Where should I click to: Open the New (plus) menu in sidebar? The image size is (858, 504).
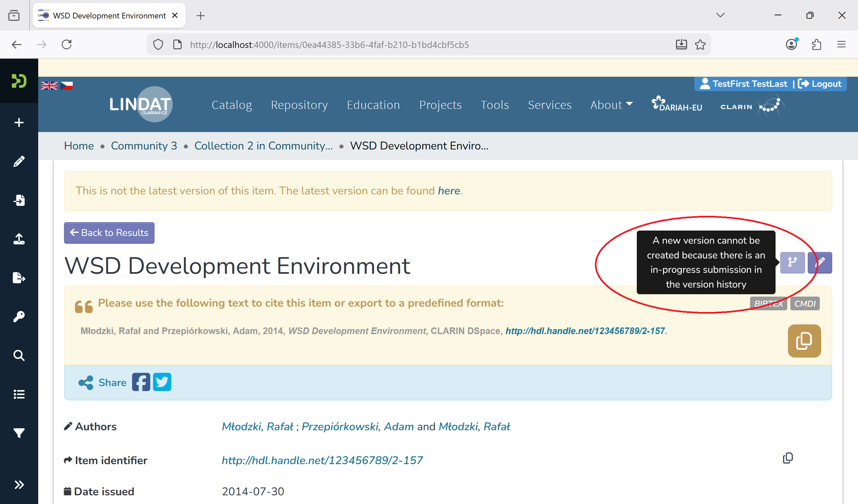click(x=19, y=123)
